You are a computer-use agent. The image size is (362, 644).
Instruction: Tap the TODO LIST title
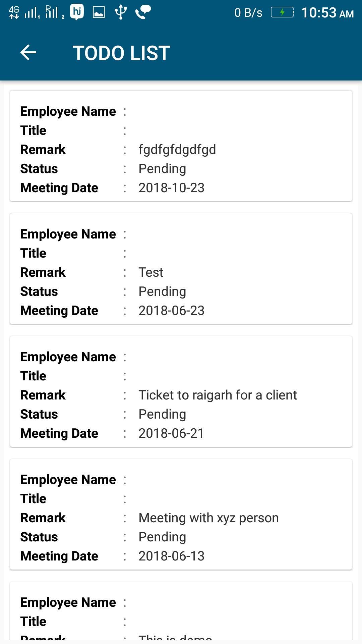click(121, 53)
